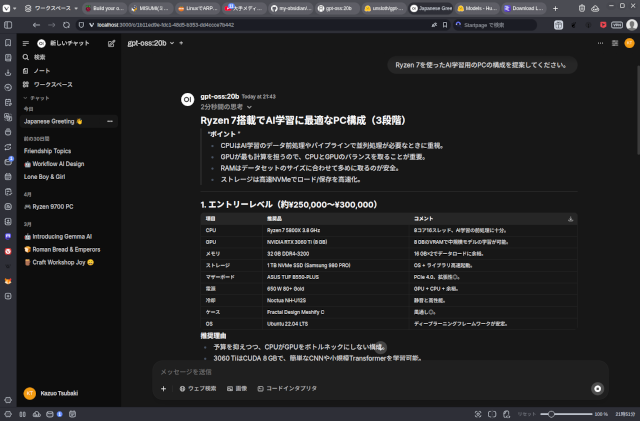The image size is (640, 421).
Task: Switch to the Linux ARP tab
Action: (198, 8)
